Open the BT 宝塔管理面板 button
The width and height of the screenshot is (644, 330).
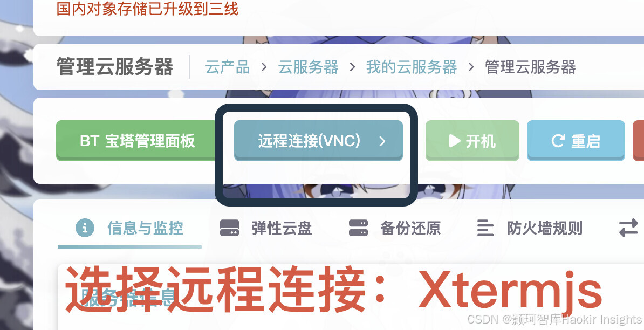pyautogui.click(x=137, y=141)
